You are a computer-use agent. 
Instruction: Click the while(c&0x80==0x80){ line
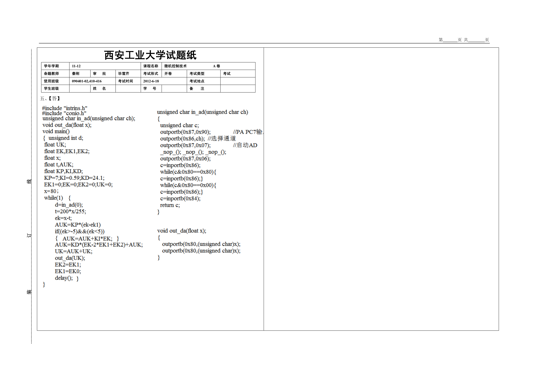pos(188,172)
